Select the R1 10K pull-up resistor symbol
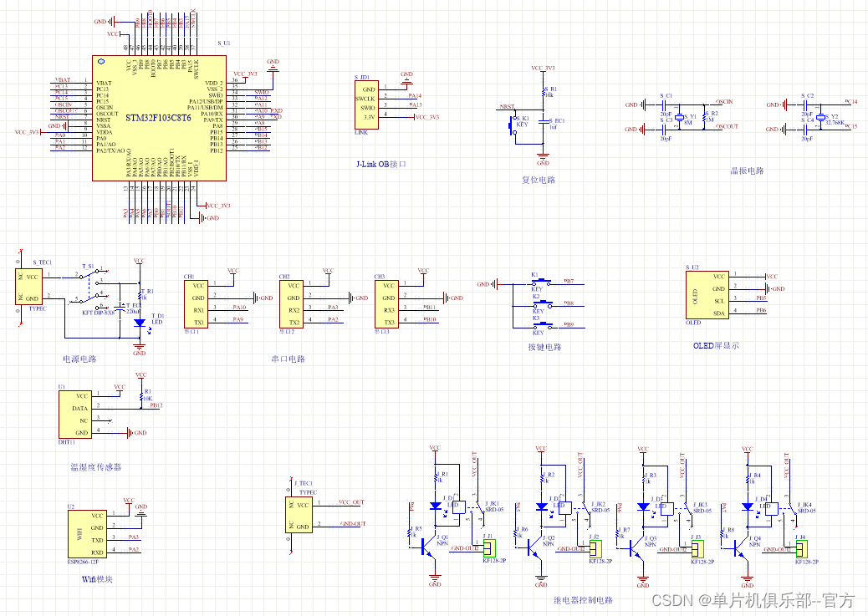 (141, 396)
